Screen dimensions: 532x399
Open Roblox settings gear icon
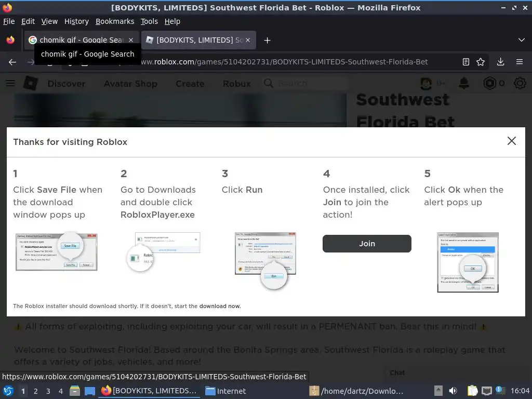(x=520, y=83)
